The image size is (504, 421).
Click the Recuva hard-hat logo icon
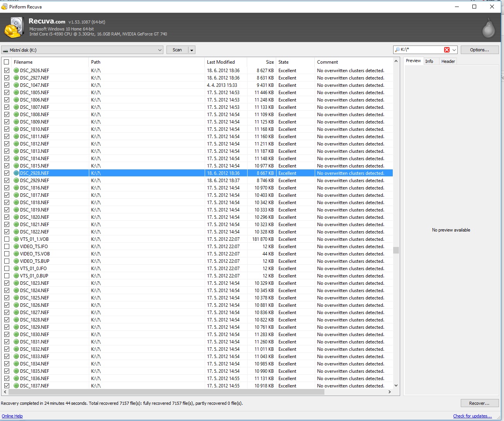[x=13, y=28]
